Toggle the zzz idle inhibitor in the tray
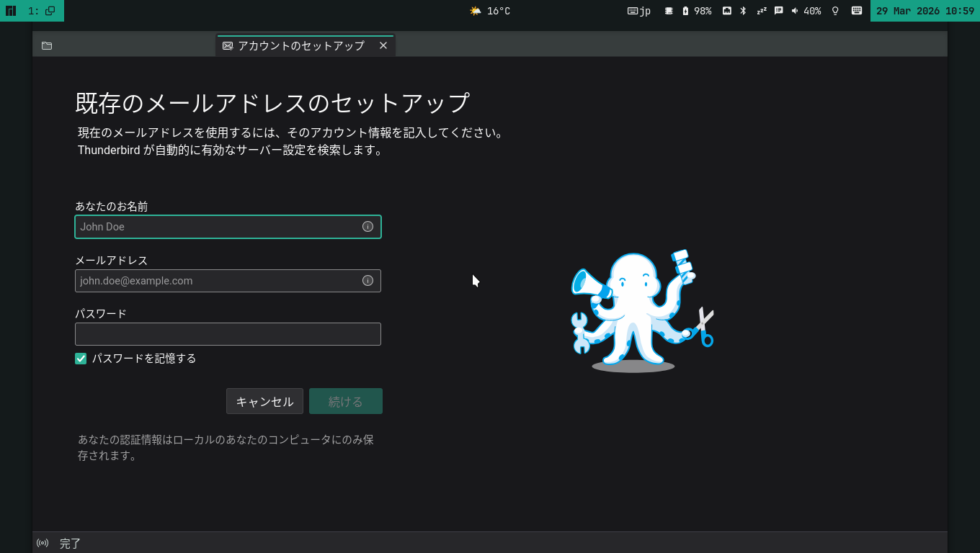The height and width of the screenshot is (553, 980). click(x=762, y=11)
